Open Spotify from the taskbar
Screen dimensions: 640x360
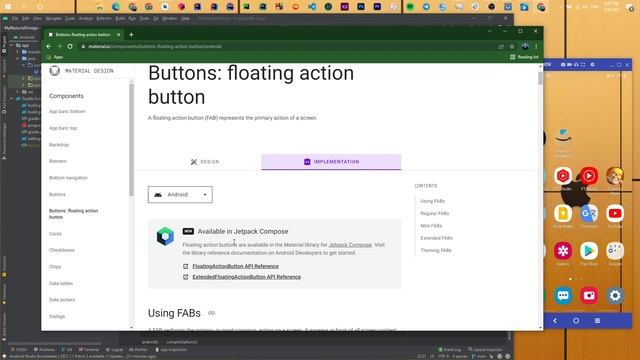click(410, 7)
